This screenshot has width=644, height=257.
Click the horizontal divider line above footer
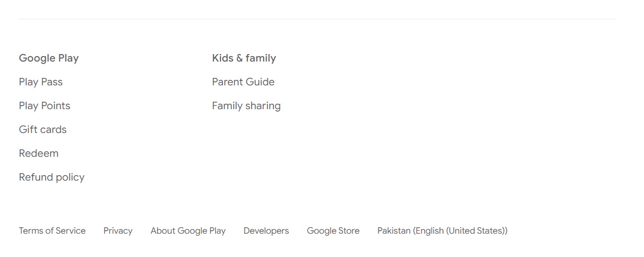[x=317, y=19]
